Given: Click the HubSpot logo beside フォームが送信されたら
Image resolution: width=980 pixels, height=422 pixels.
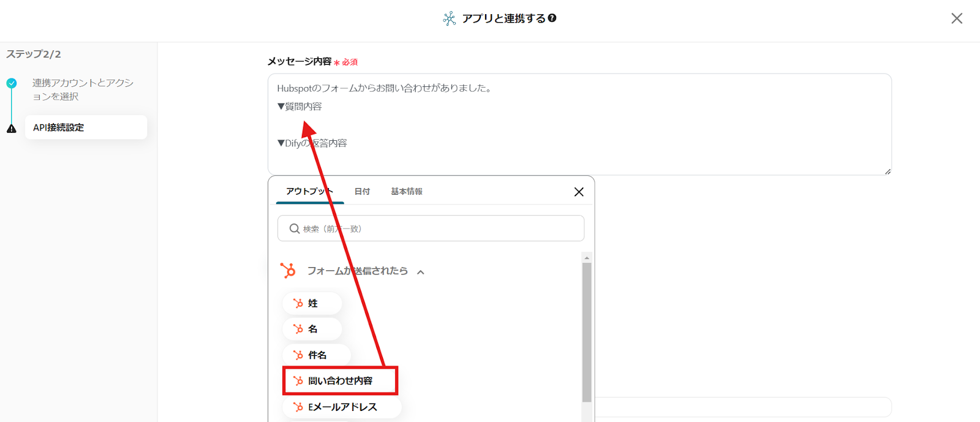Looking at the screenshot, I should pyautogui.click(x=288, y=271).
